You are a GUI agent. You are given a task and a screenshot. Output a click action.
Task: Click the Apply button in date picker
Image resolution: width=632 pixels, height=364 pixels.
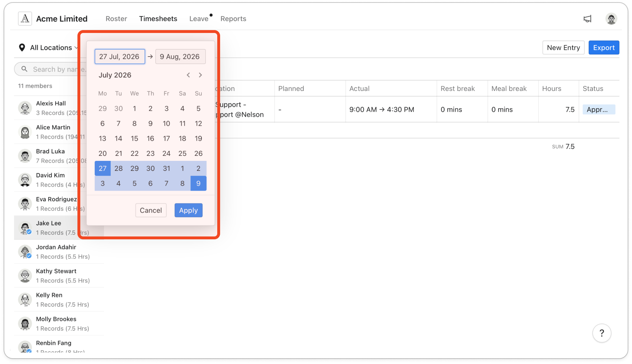189,210
